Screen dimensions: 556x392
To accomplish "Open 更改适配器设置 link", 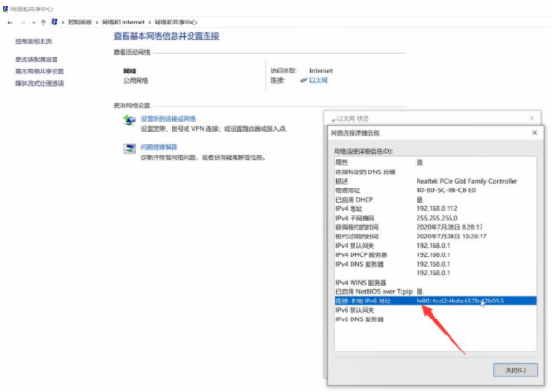I will click(x=36, y=59).
